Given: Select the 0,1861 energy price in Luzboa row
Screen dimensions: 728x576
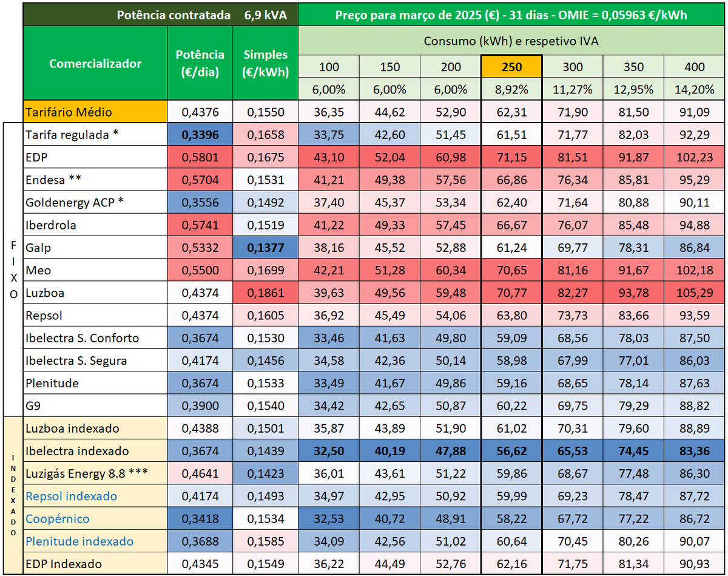Looking at the screenshot, I should 266,293.
